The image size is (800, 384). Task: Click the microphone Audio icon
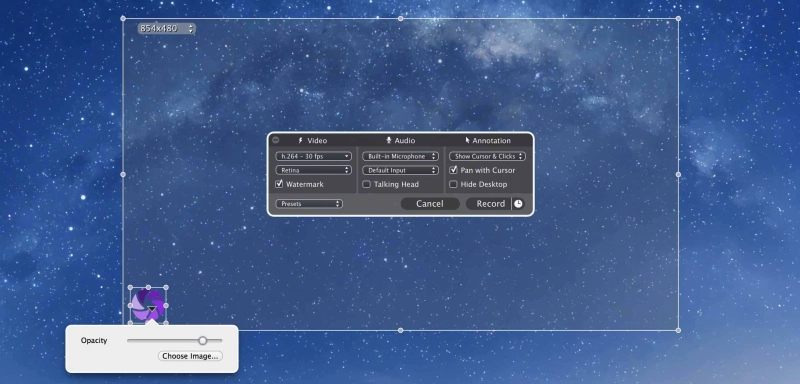click(x=389, y=140)
